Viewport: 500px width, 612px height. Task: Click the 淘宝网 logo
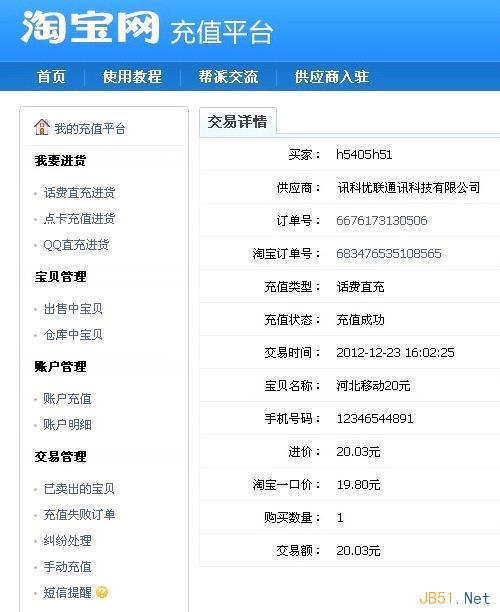[90, 27]
